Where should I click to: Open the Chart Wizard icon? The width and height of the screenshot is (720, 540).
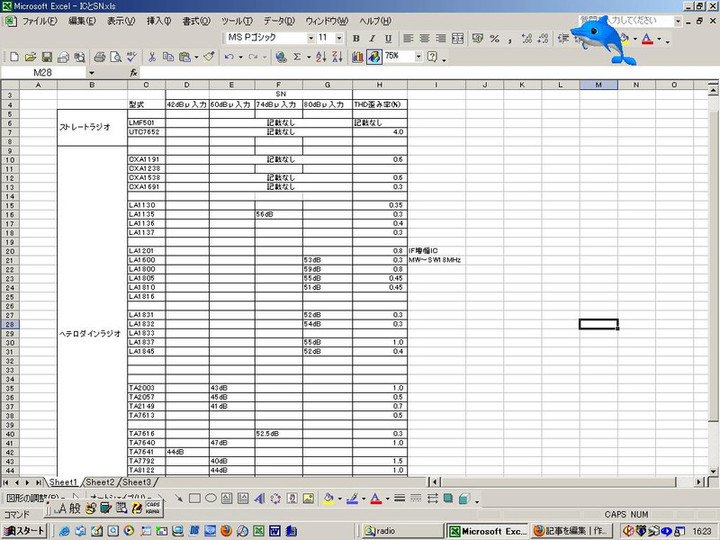357,57
